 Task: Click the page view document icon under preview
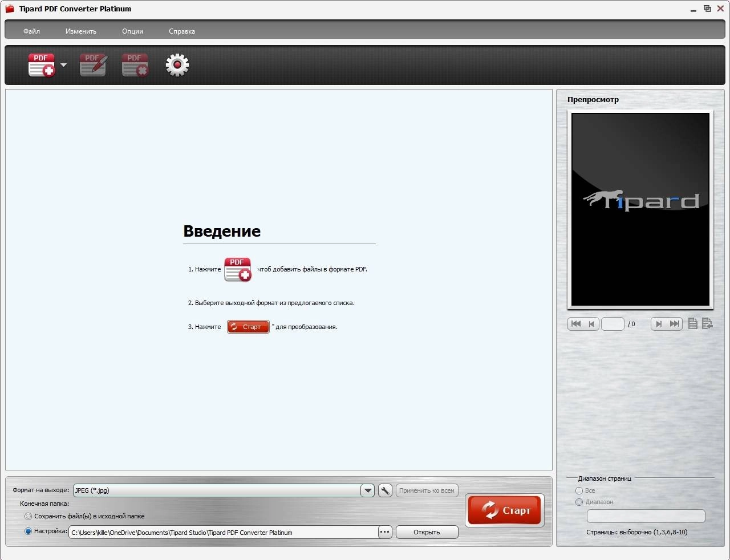(693, 324)
